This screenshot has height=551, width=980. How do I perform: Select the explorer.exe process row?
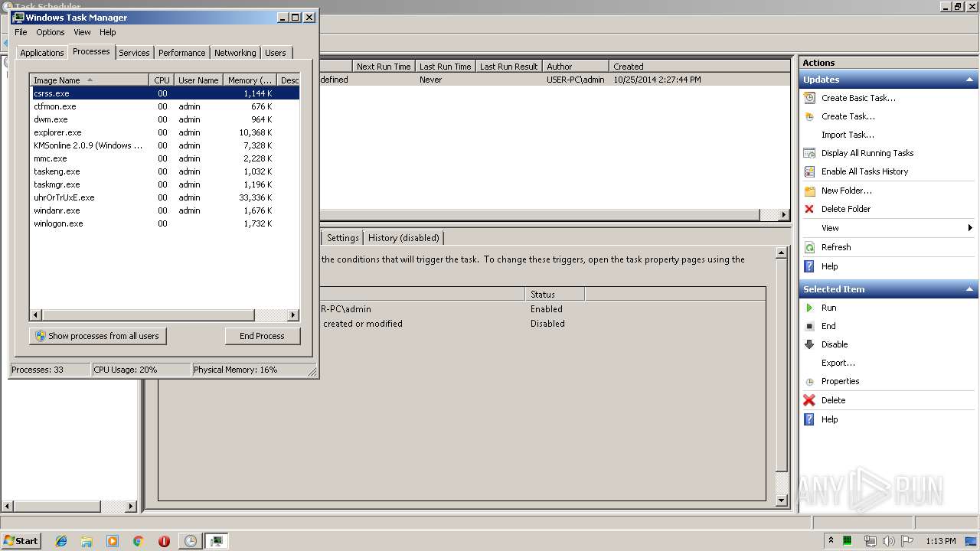(165, 132)
